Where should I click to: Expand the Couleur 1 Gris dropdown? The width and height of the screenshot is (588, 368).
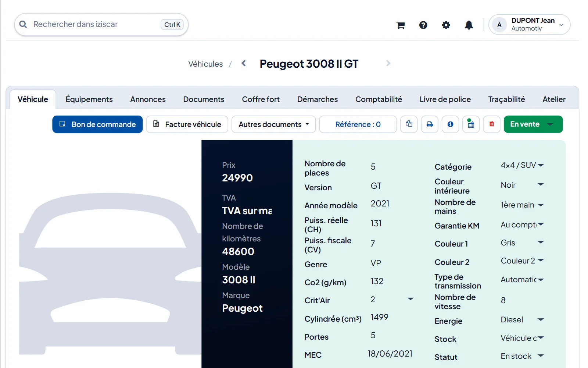click(x=522, y=243)
